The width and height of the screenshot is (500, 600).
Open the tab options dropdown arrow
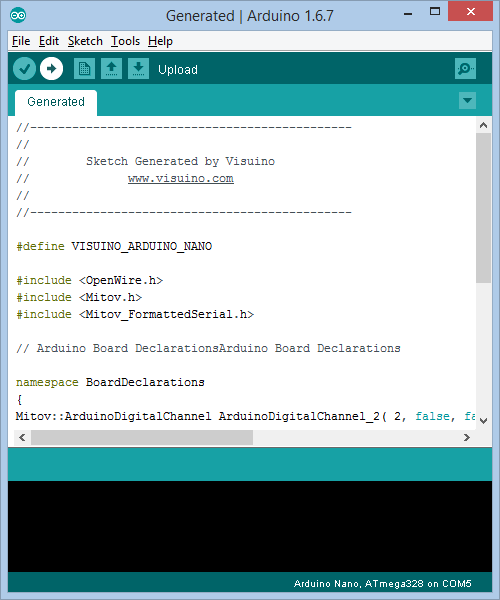(x=467, y=101)
